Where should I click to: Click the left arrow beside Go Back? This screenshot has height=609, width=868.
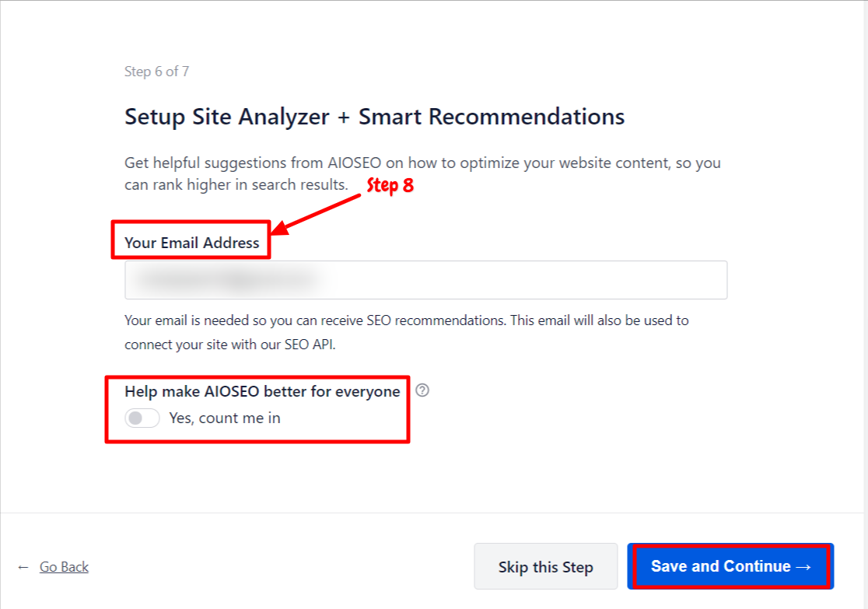point(23,567)
